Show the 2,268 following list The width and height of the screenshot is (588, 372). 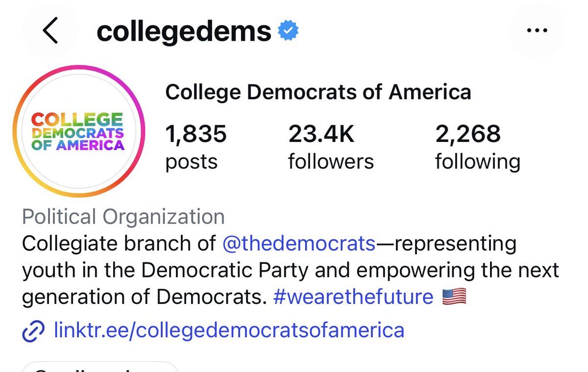pos(478,147)
